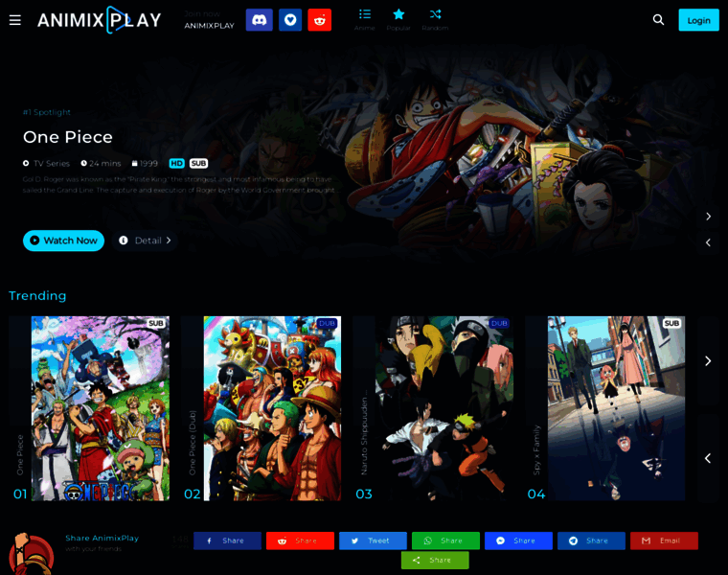The image size is (728, 575).
Task: Move trending carousel to previous
Action: pos(708,458)
